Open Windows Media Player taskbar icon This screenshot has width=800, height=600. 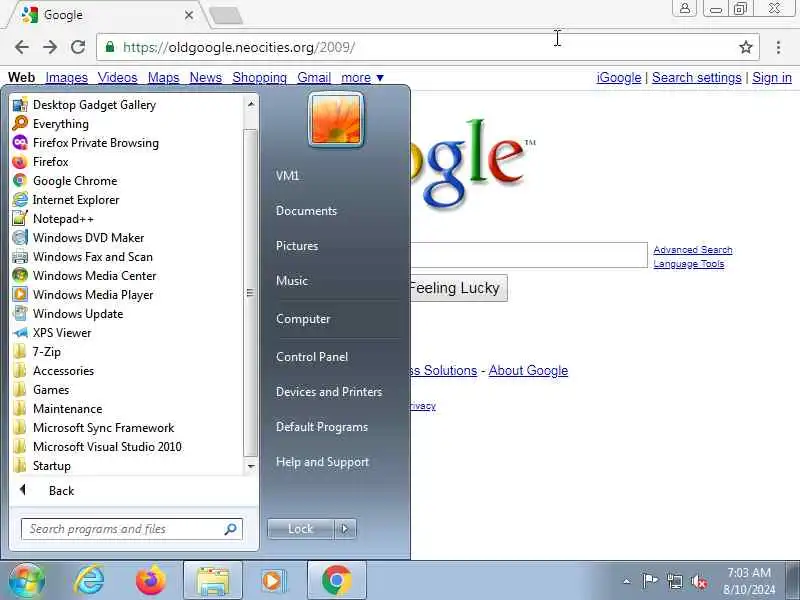[274, 580]
